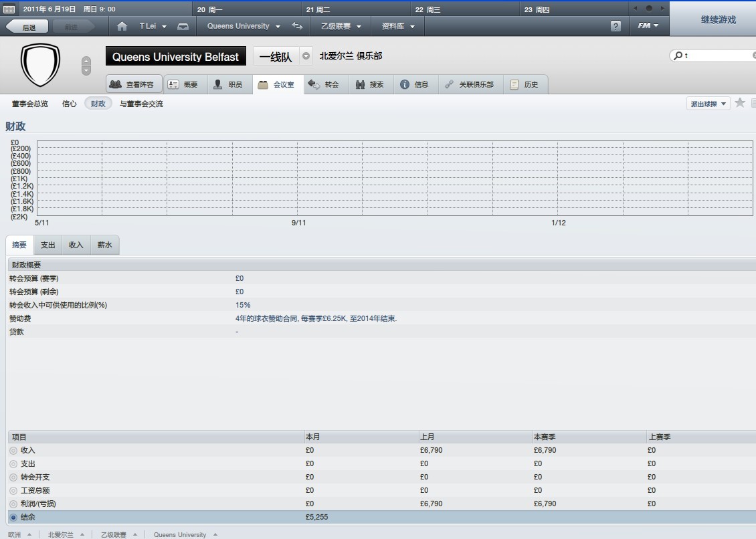Click the club up/down stepper control
This screenshot has width=756, height=539.
[x=86, y=66]
